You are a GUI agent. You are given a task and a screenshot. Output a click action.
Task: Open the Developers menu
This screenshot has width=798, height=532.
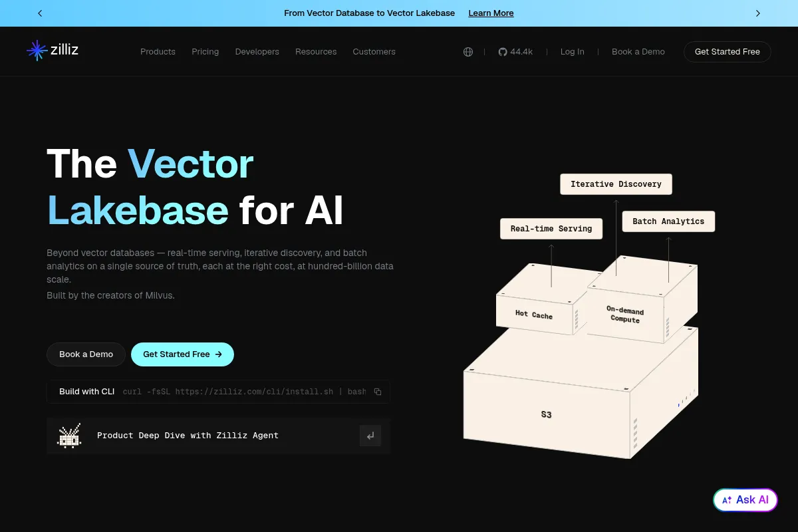pos(257,52)
